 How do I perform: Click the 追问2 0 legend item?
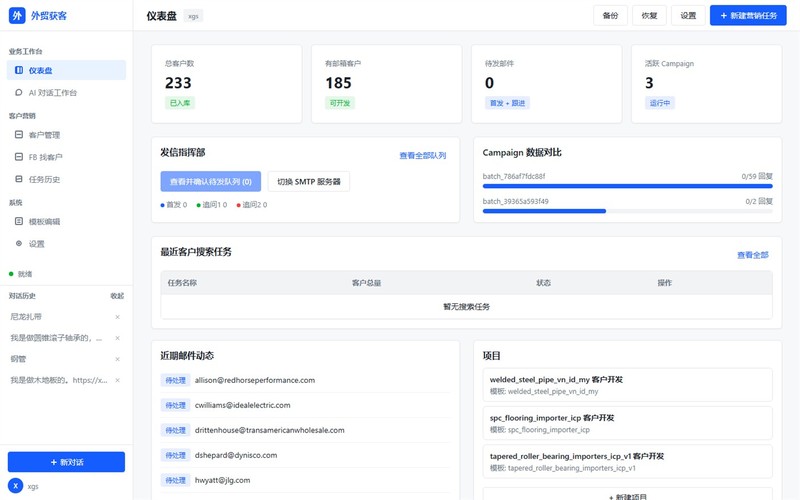click(252, 205)
